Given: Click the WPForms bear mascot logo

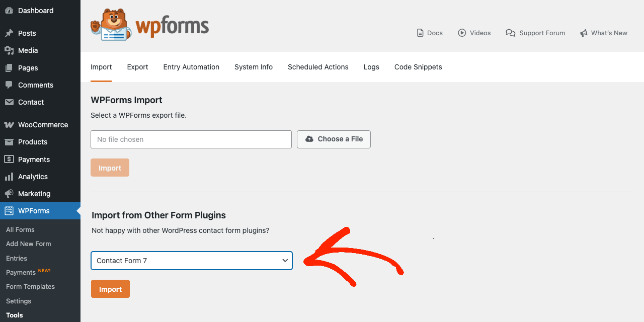Looking at the screenshot, I should click(x=112, y=24).
